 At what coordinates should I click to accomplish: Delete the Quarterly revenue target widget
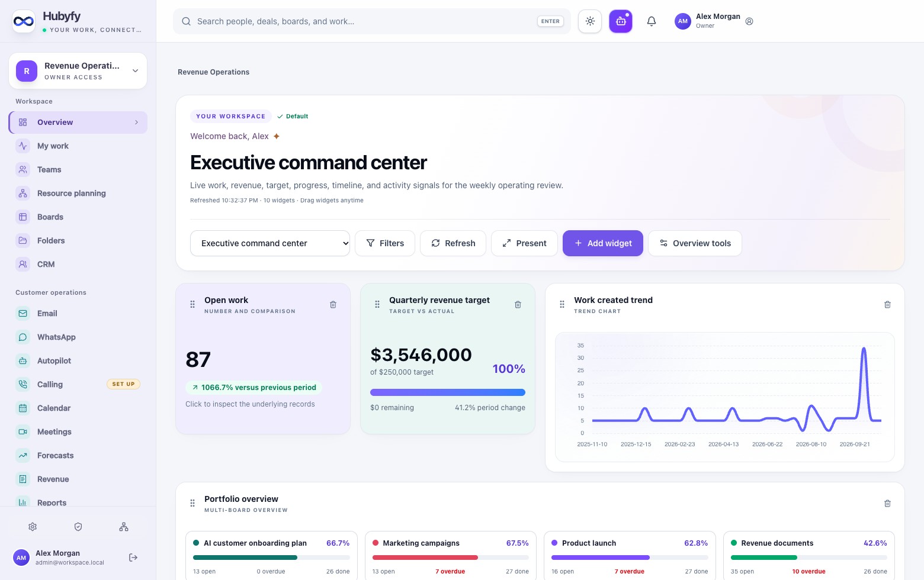click(518, 305)
